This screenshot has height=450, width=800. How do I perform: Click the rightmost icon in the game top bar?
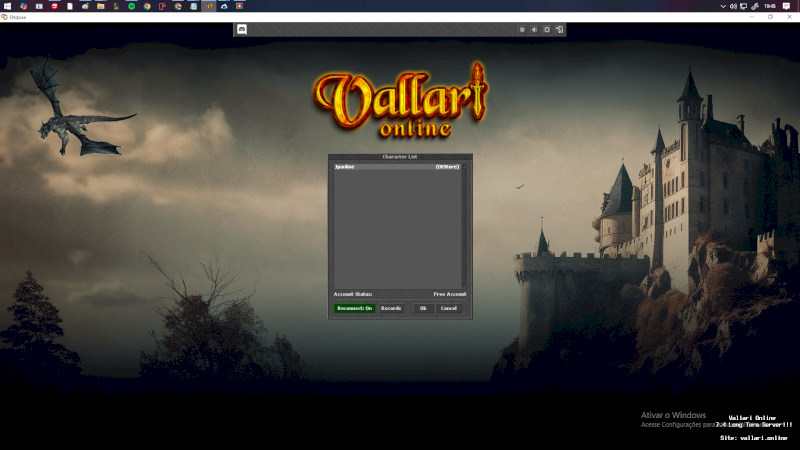560,30
